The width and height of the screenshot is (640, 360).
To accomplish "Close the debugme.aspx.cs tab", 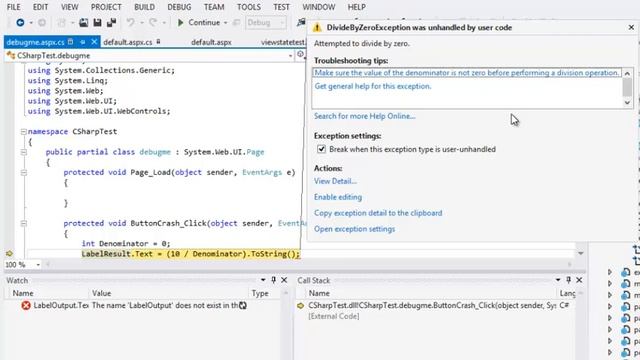I will click(x=94, y=42).
